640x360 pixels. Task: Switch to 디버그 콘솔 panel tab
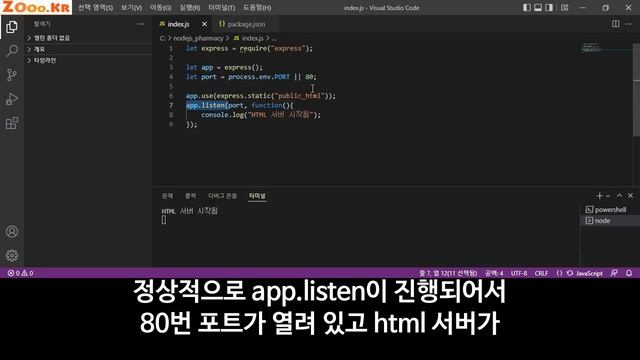point(222,196)
